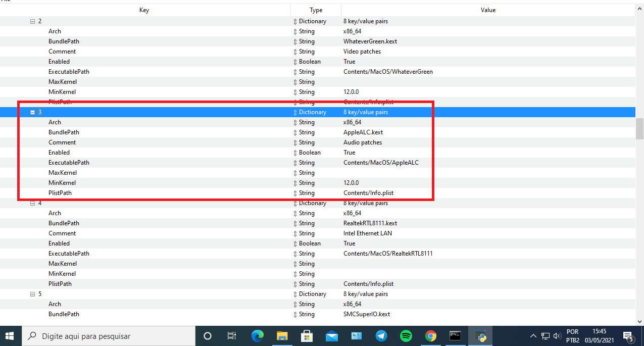Open Task View from the taskbar
The width and height of the screenshot is (644, 346).
(232, 336)
